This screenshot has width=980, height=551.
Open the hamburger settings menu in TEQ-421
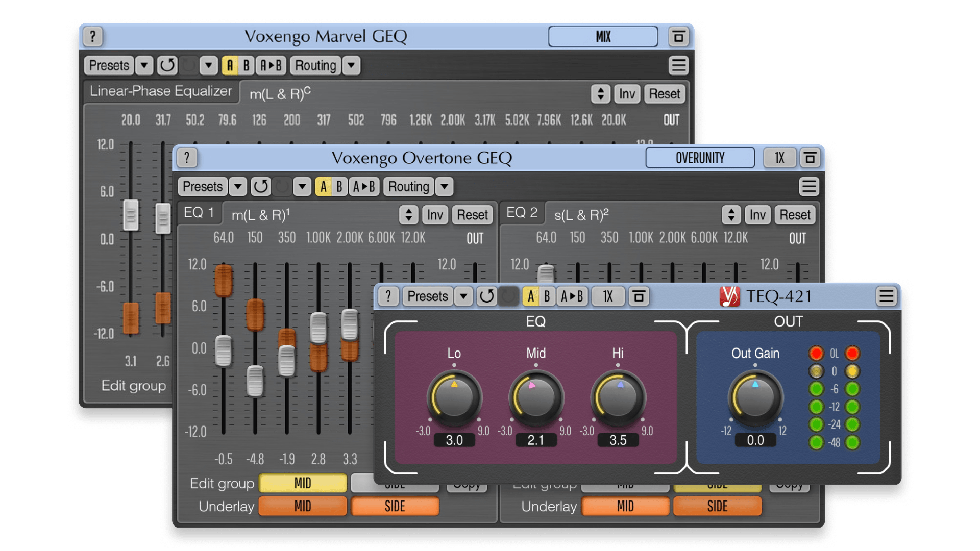tap(887, 296)
